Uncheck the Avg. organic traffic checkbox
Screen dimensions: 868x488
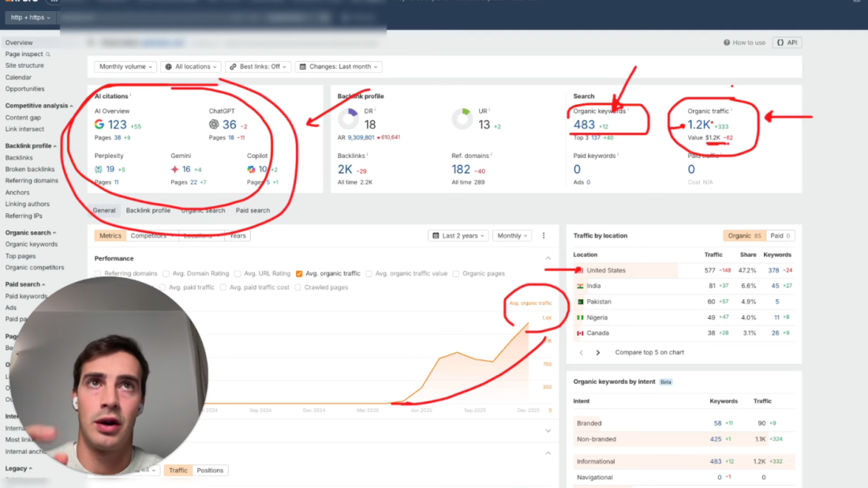pos(300,274)
